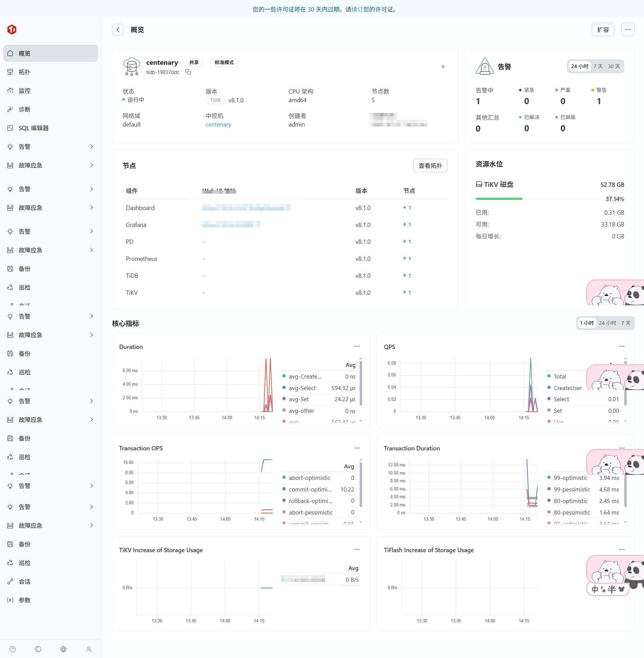Toggle abort-optimistic series in Transaction OPS
Viewport: 644px width, 658px height.
[309, 478]
